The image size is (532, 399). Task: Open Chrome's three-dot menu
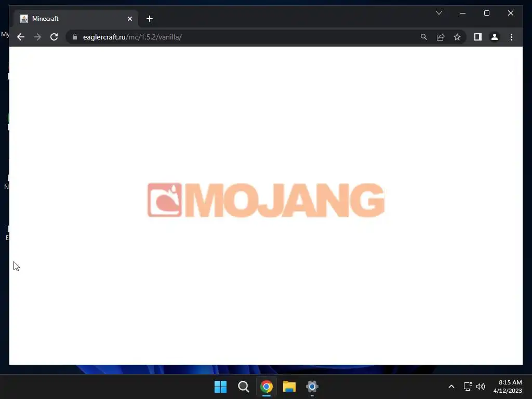pos(511,37)
